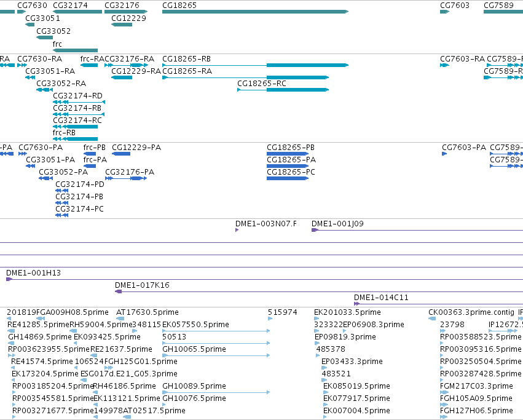Select clone DME1-014C11
Viewport: 523px width, 420px height.
click(x=438, y=304)
